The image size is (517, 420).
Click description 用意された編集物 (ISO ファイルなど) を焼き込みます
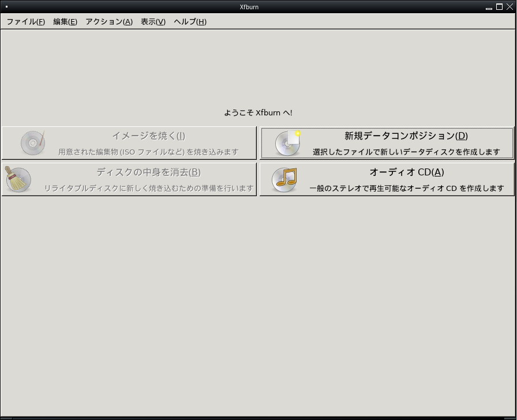[148, 152]
